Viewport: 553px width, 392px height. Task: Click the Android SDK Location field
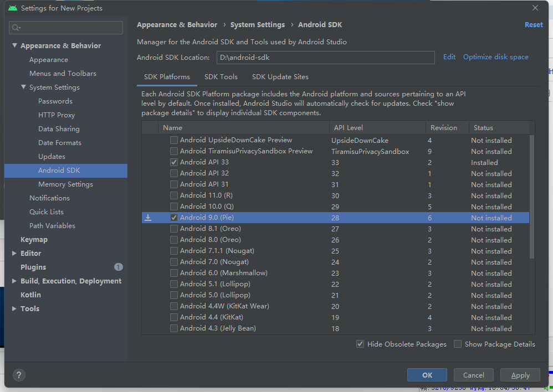tap(325, 57)
